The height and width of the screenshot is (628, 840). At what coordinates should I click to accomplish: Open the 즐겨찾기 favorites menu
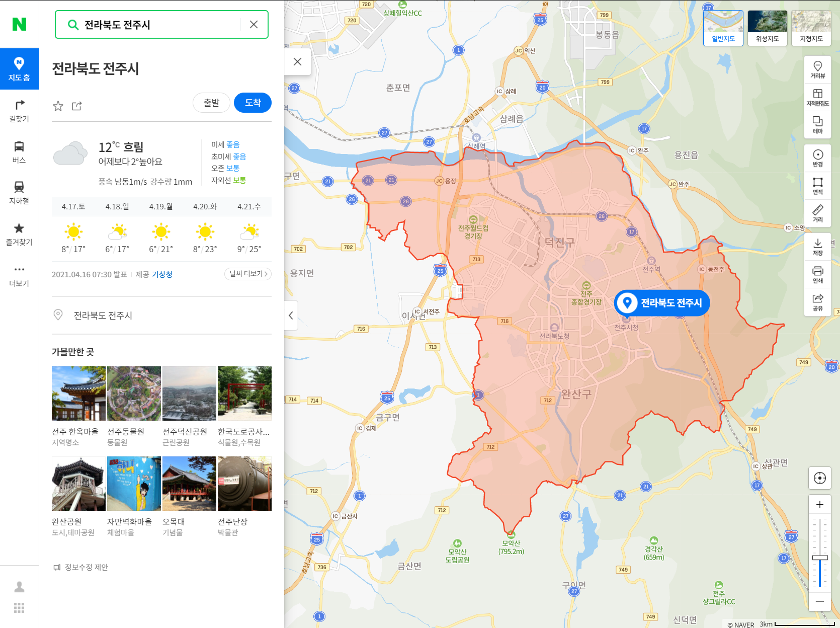(x=19, y=234)
